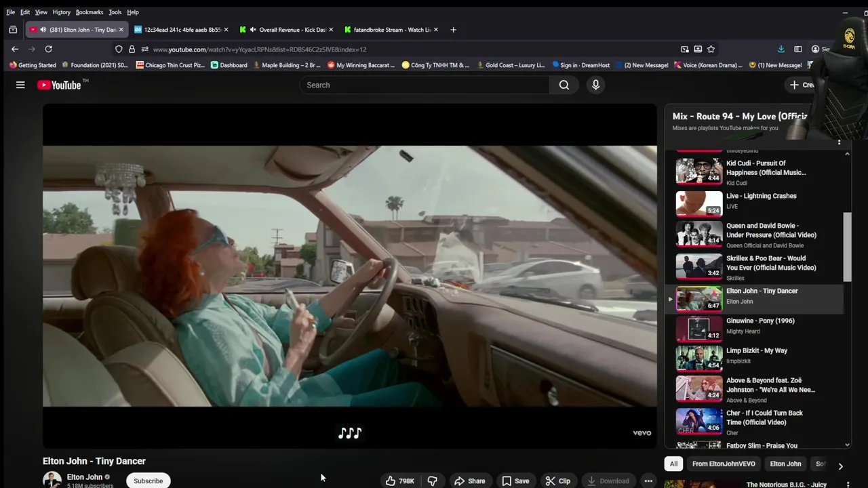
Task: Play Limp Bizkit - My Way
Action: [753, 359]
